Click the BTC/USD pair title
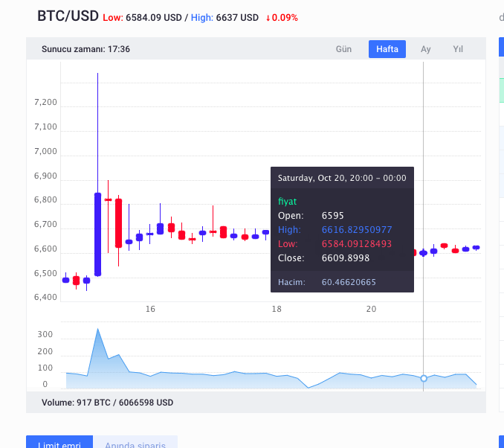Screen dimensions: 504x448 [68, 16]
